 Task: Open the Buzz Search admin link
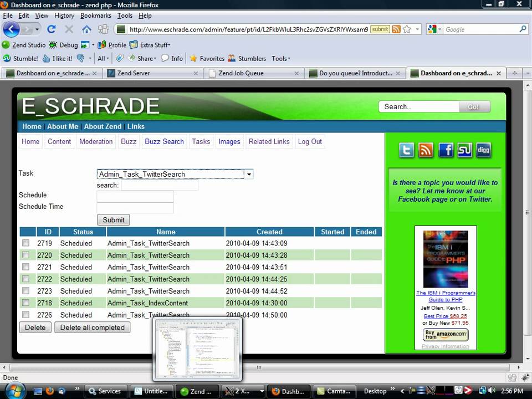tap(164, 141)
